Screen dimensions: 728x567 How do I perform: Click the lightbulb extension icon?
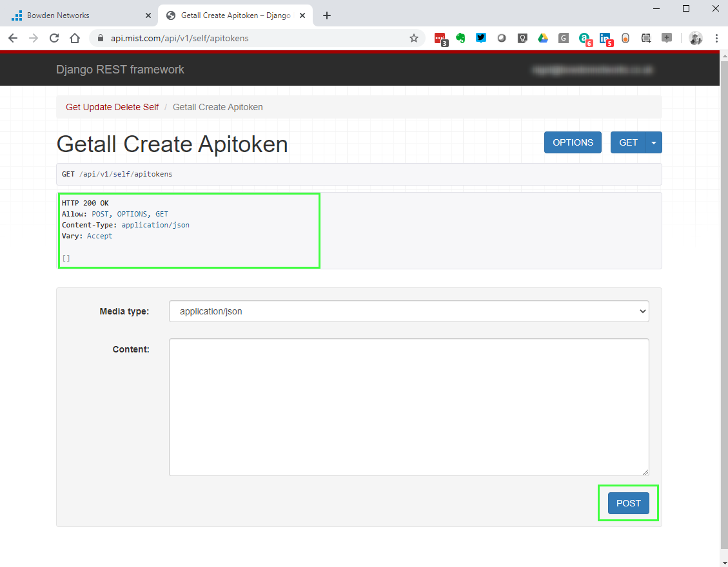(x=522, y=38)
